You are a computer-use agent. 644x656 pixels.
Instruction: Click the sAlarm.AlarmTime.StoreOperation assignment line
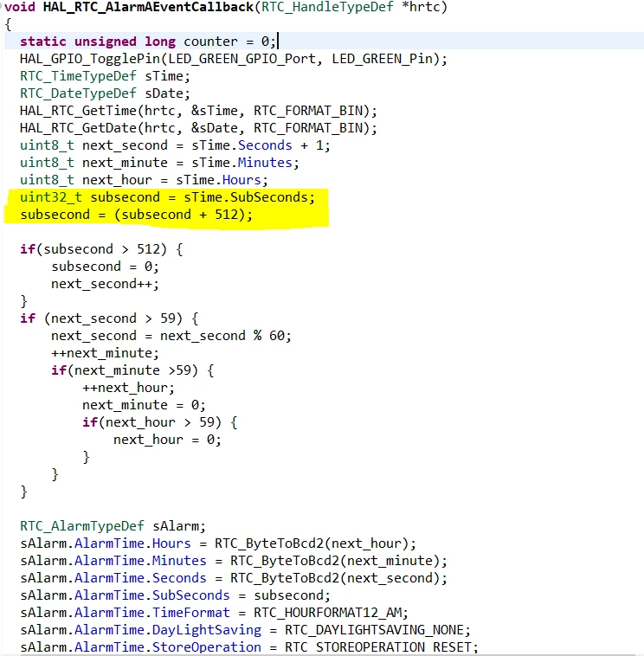249,647
